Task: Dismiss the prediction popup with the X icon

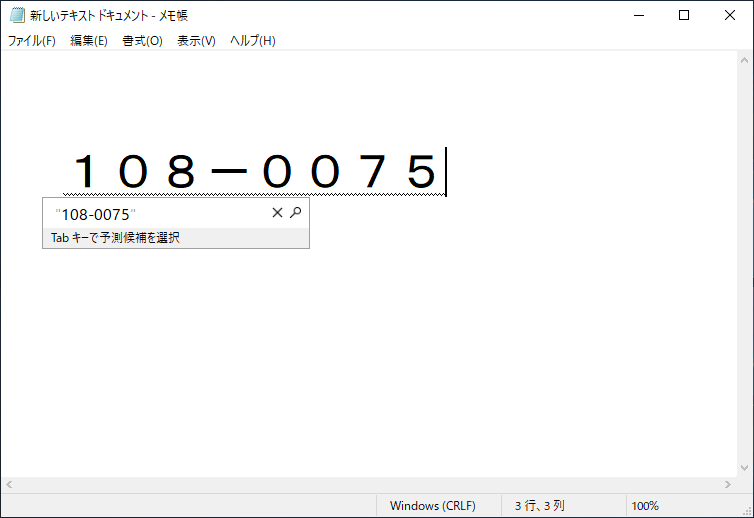Action: point(278,213)
